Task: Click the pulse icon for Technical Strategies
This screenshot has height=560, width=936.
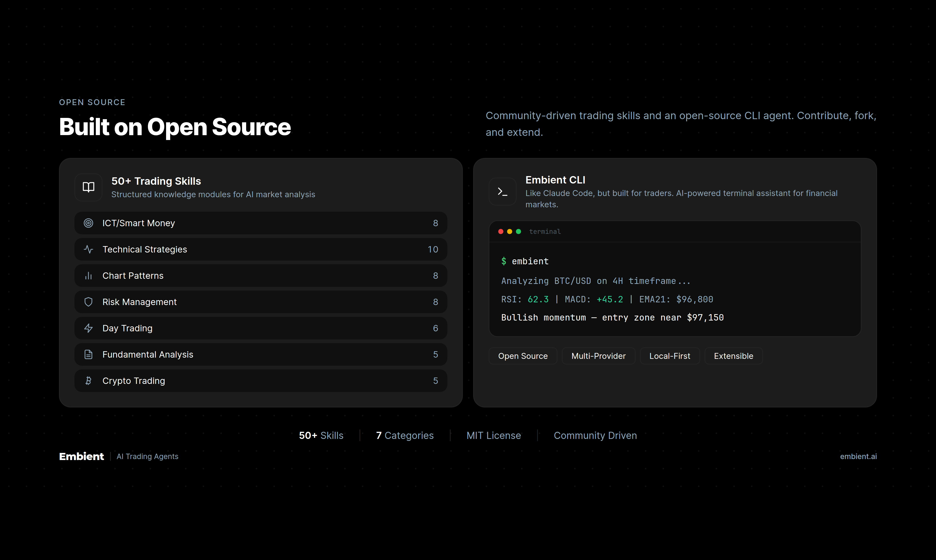Action: pos(88,250)
